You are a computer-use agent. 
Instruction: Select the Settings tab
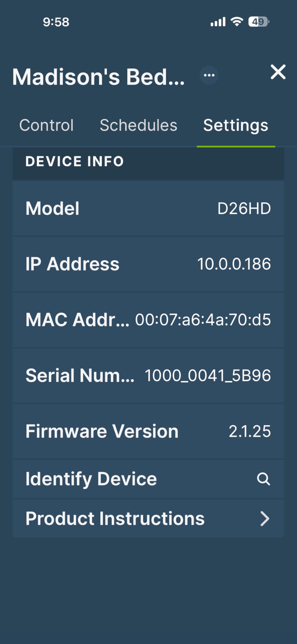point(235,125)
